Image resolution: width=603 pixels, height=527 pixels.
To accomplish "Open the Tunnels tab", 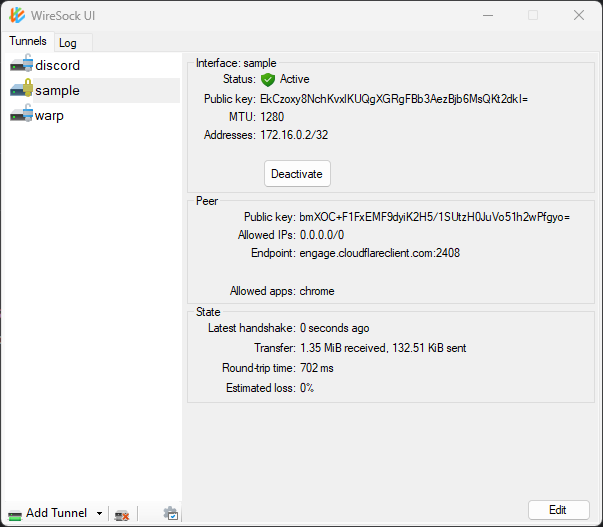I will tap(28, 41).
